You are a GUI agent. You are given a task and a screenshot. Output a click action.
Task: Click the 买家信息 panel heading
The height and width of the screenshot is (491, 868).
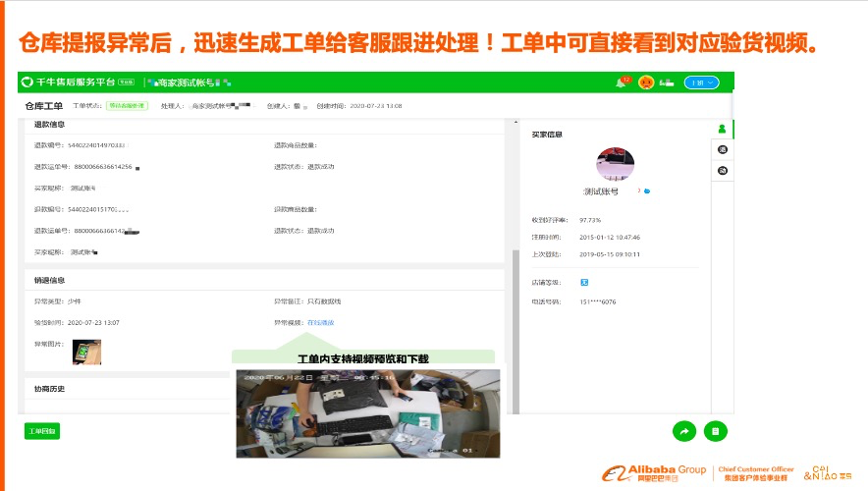point(547,135)
